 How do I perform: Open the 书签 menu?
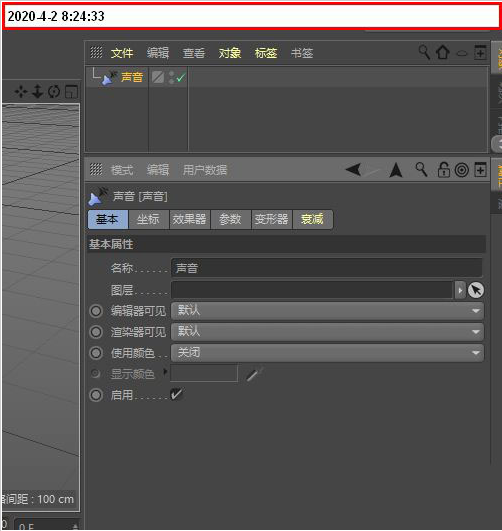click(302, 53)
